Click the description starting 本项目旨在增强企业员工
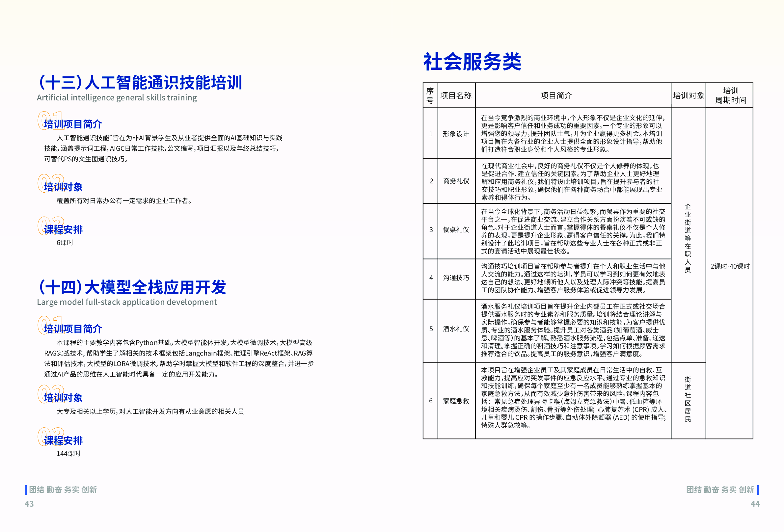Screen dimensions: 784x532 (x=574, y=398)
